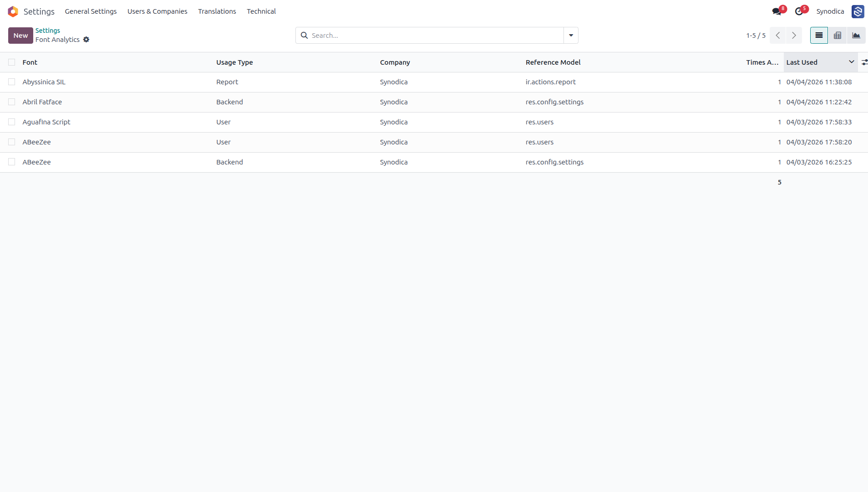Switch to the pivot view
This screenshot has height=492, width=868.
838,36
